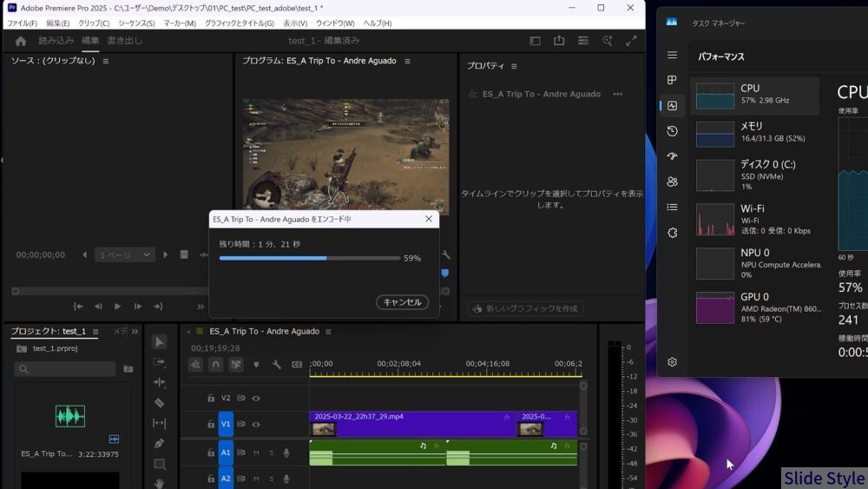Viewport: 868px width, 489px height.
Task: Open the ファイル(F) menu
Action: pos(23,23)
